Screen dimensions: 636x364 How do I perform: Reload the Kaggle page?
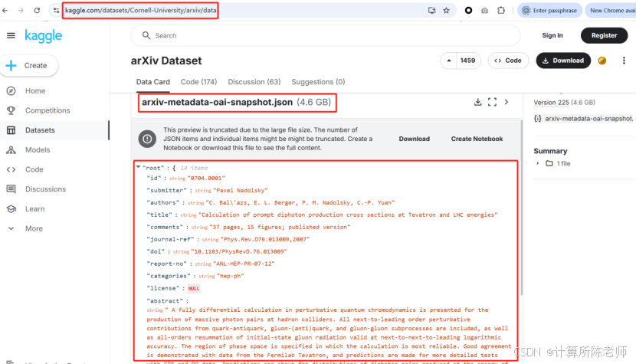point(37,11)
